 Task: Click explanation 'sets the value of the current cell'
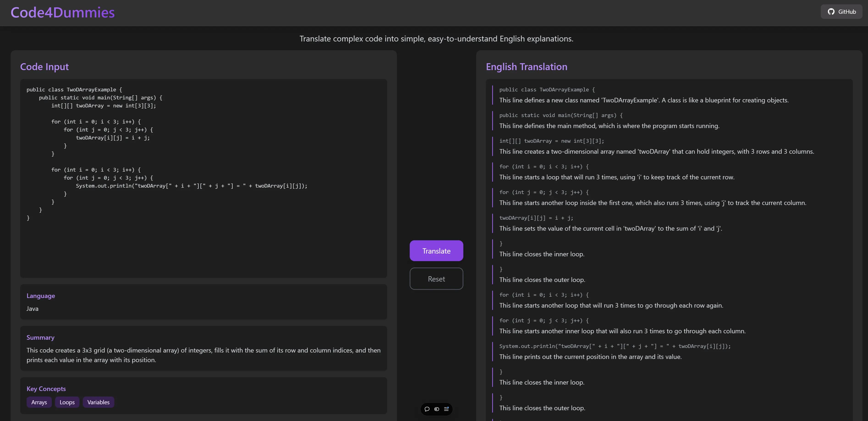pos(611,229)
